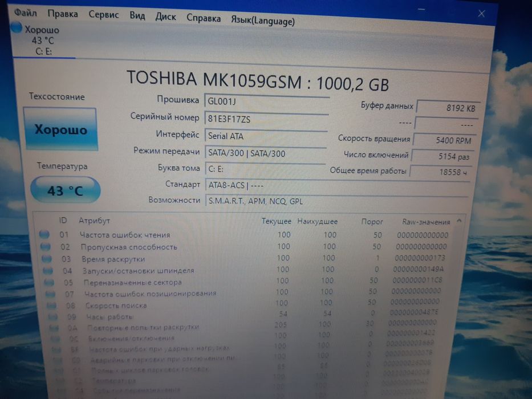Click the Raw-значения column header
Viewport: 532px width, 399px height.
[426, 222]
